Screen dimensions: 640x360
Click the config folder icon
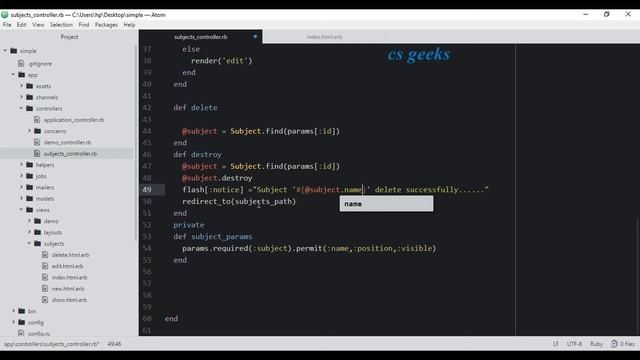(22, 322)
